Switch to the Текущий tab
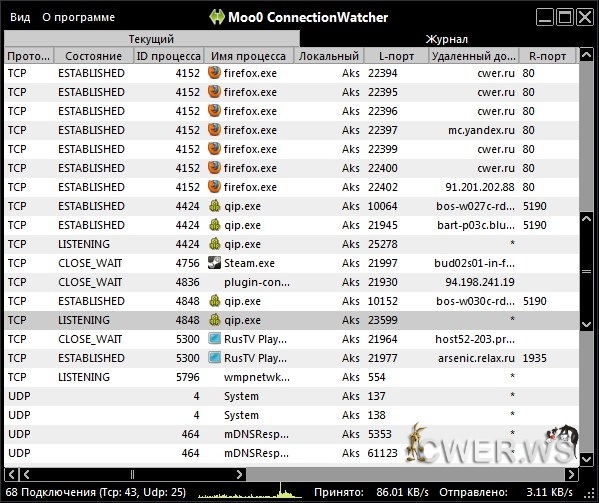The image size is (599, 503). coord(152,39)
